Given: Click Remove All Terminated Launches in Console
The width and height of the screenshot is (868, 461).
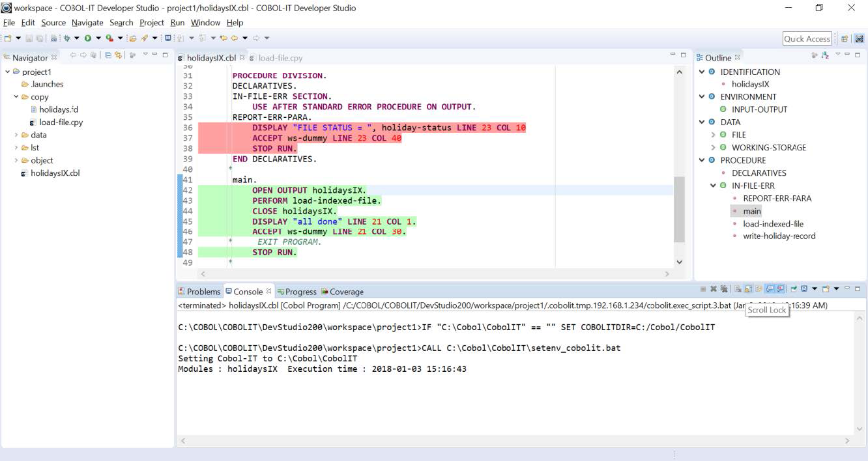Looking at the screenshot, I should 723,289.
